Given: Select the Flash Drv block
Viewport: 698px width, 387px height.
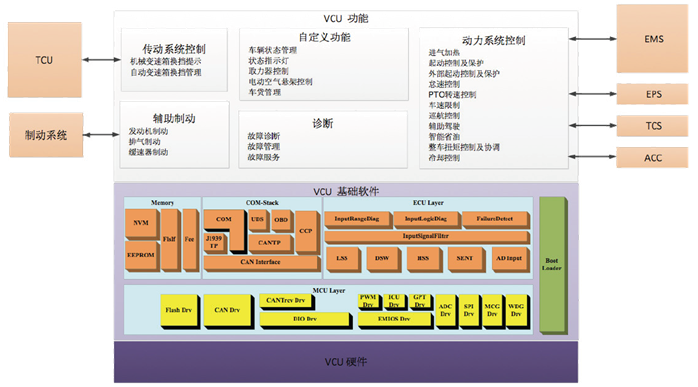Looking at the screenshot, I should 179,311.
